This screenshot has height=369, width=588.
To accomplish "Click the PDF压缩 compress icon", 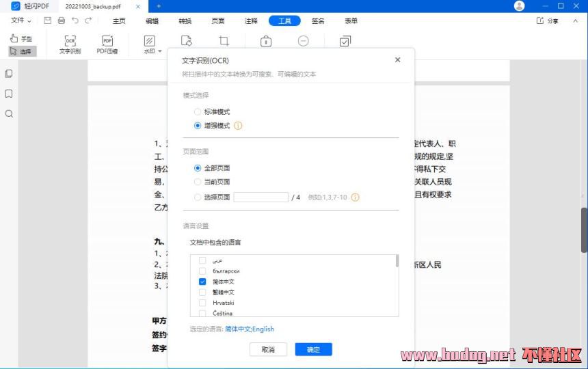I will 107,45.
